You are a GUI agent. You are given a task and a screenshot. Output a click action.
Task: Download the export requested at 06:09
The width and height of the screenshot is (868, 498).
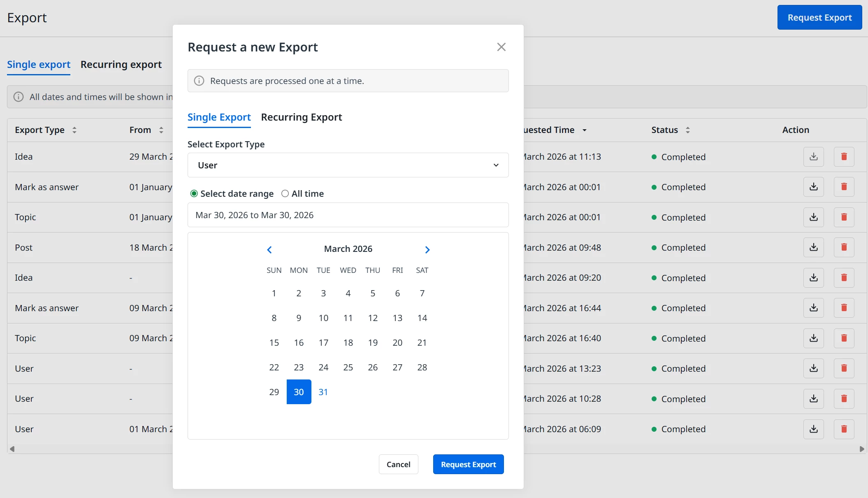point(813,429)
